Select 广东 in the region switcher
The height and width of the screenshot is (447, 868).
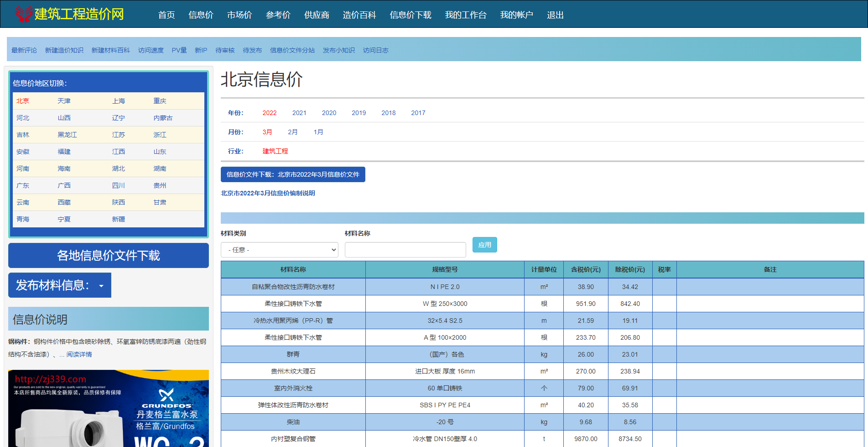coord(23,185)
